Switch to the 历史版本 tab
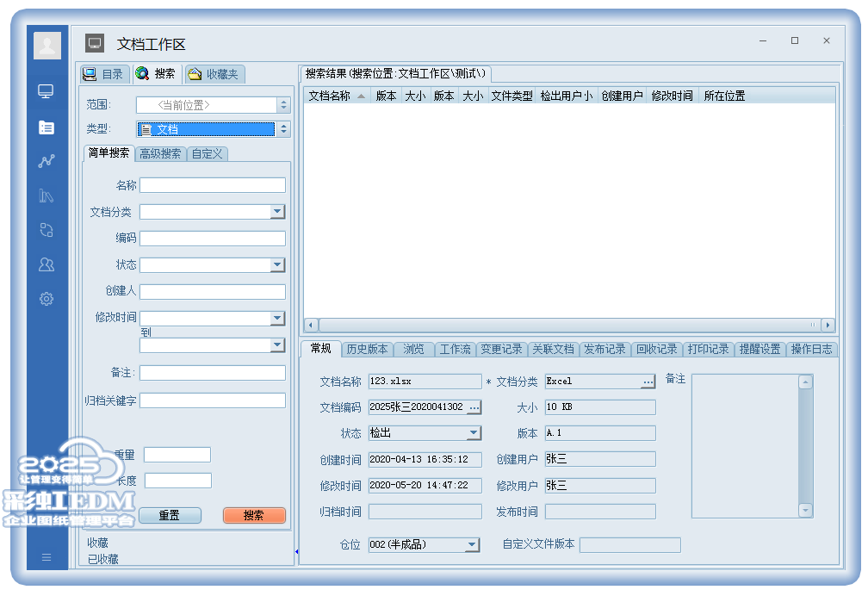The height and width of the screenshot is (596, 868). pos(367,349)
